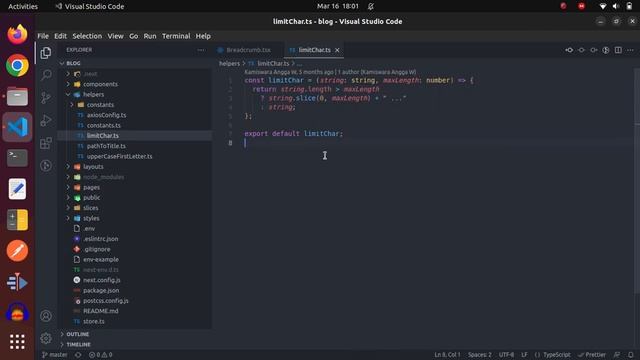Close the limitChar.ts tab
This screenshot has height=360, width=640.
coord(337,50)
